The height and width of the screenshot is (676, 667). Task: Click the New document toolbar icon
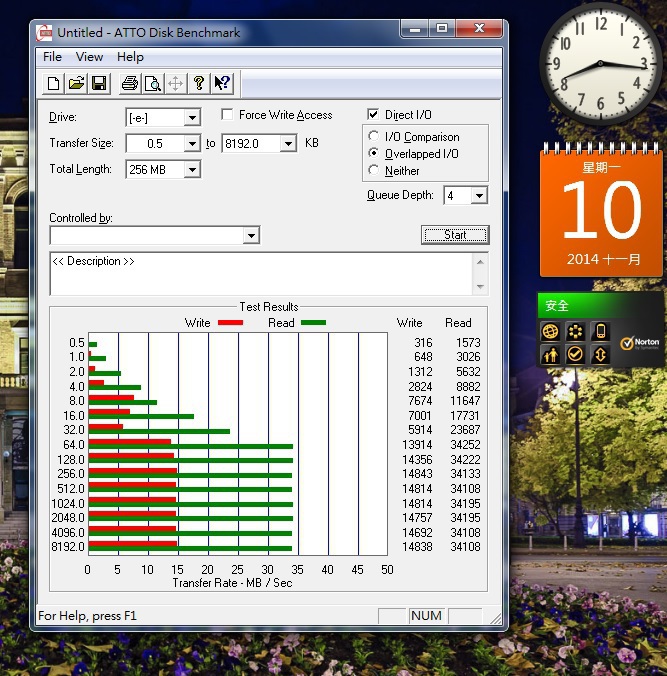click(53, 83)
